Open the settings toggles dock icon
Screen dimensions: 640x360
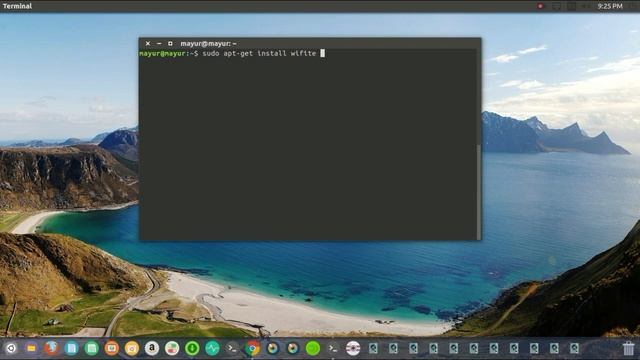point(172,348)
